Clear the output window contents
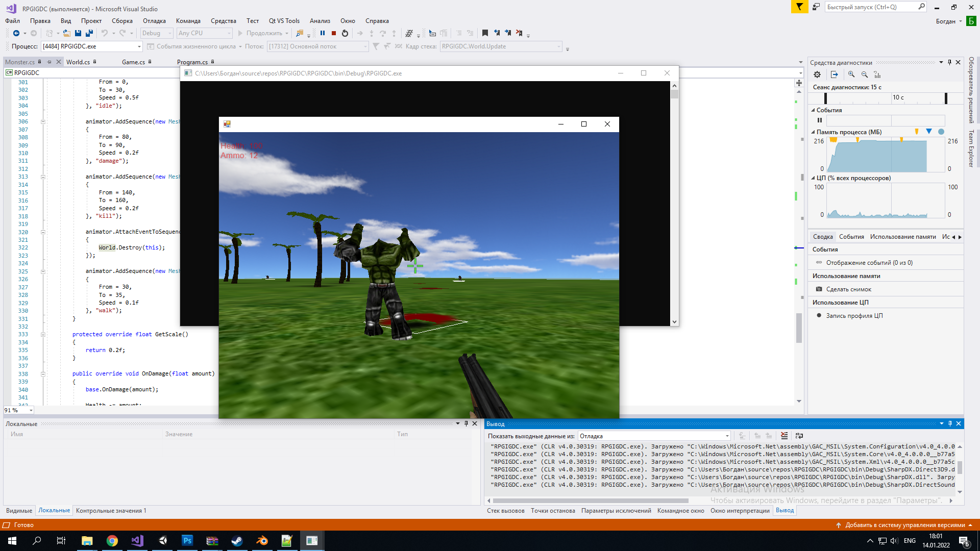The height and width of the screenshot is (551, 980). [785, 436]
